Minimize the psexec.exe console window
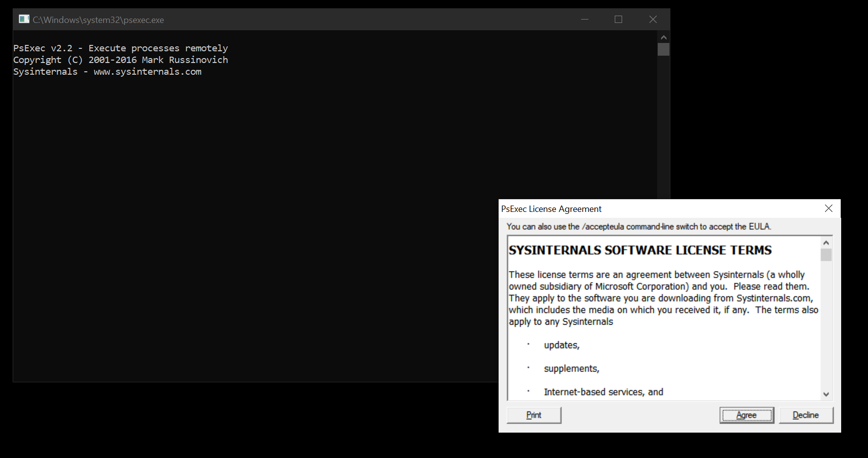 click(x=585, y=20)
